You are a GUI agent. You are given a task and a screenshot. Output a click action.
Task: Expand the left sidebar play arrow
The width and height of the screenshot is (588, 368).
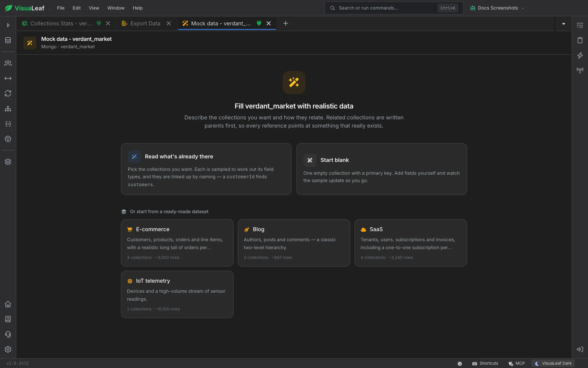[8, 25]
